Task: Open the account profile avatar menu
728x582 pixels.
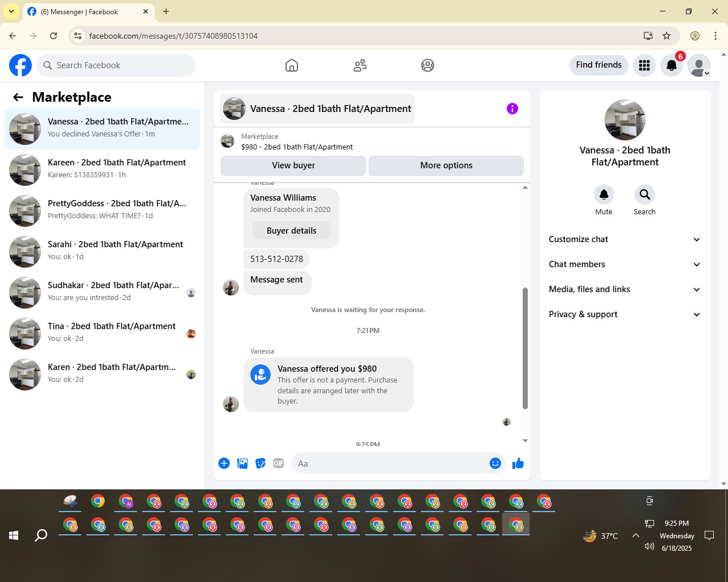Action: 699,65
